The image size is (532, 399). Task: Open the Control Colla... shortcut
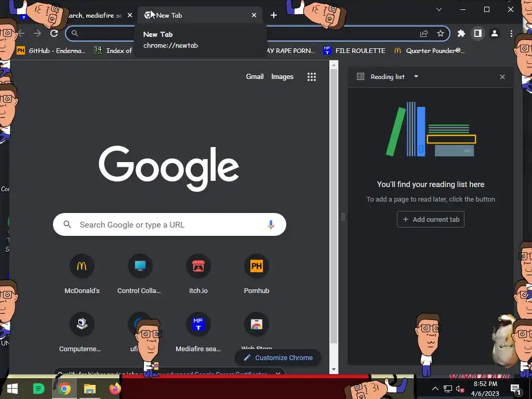pos(139,274)
